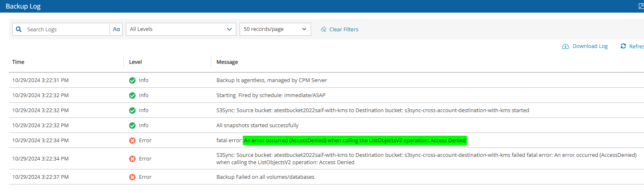Click the Clear Filters link

[344, 29]
